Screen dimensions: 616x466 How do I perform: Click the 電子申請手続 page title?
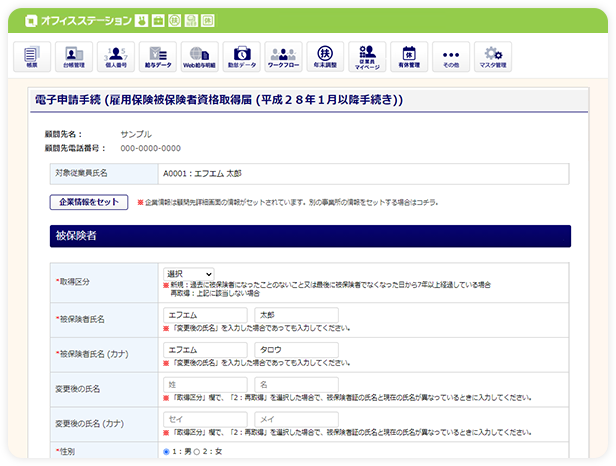219,100
